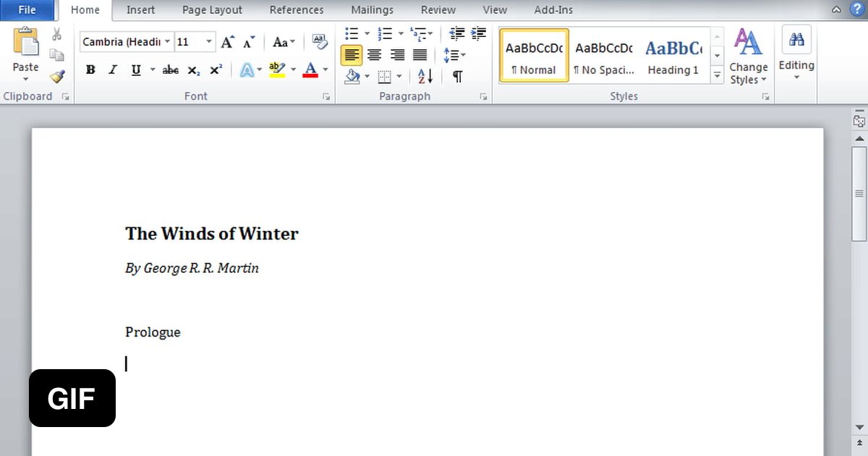Switch to the Page Layout tab

point(212,10)
